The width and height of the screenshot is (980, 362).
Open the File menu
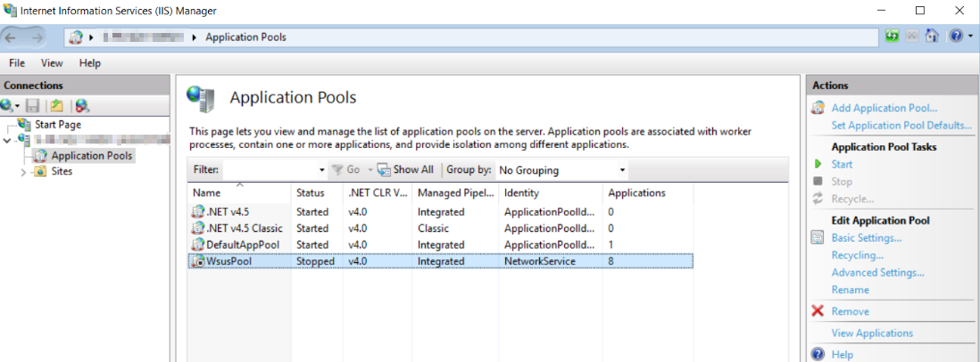point(17,63)
